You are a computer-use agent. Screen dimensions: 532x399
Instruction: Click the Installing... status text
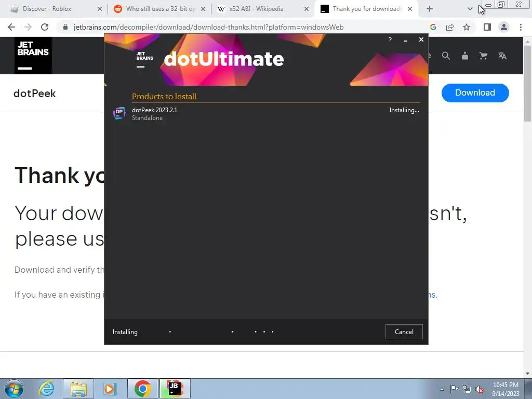click(x=404, y=110)
